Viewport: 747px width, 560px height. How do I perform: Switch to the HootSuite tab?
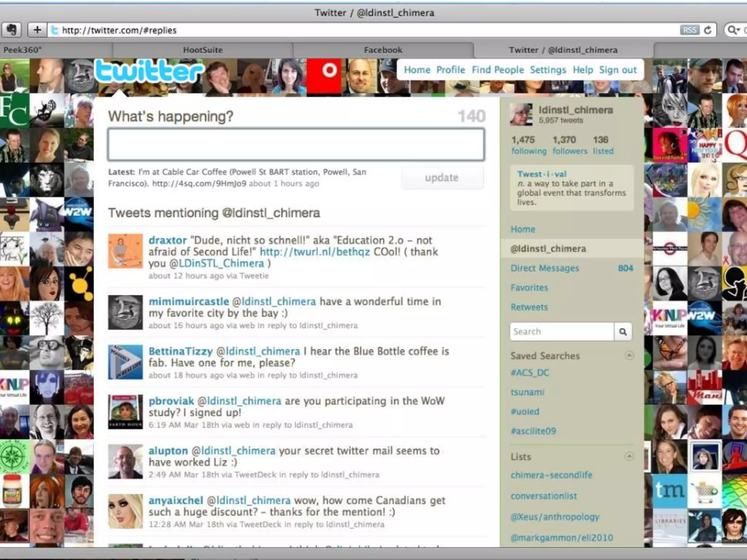(x=203, y=50)
